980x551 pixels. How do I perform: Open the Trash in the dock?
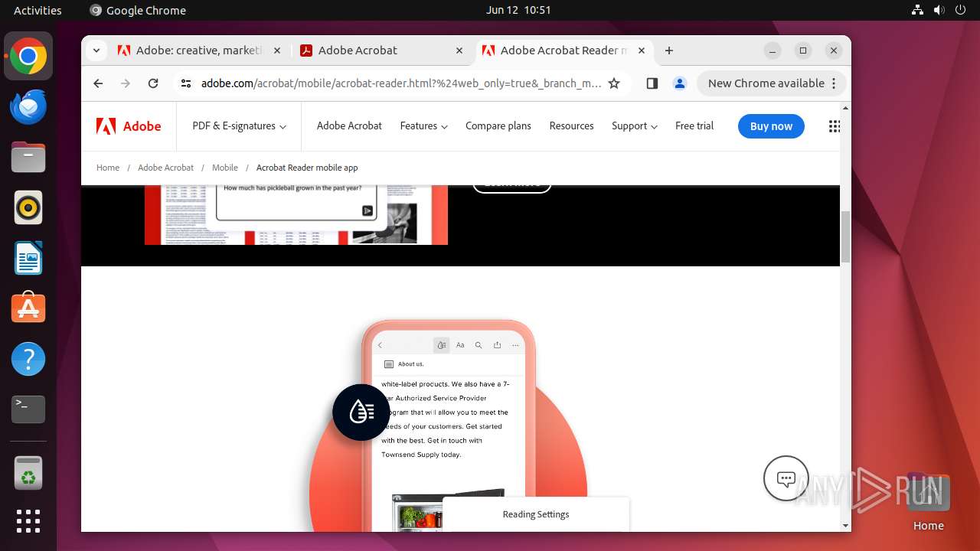[28, 473]
